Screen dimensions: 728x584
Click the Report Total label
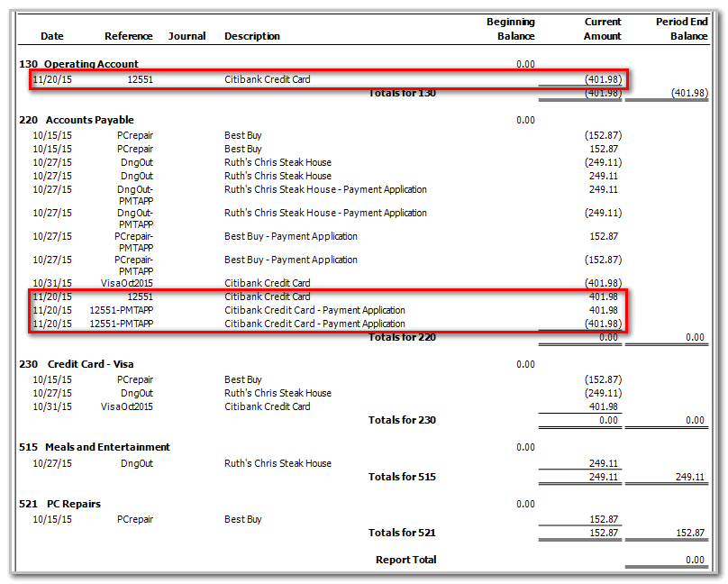405,560
